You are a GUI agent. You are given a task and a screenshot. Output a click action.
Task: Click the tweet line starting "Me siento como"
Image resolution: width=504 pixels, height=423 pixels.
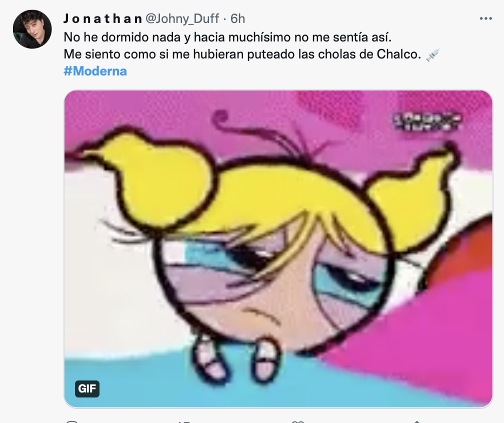(242, 54)
